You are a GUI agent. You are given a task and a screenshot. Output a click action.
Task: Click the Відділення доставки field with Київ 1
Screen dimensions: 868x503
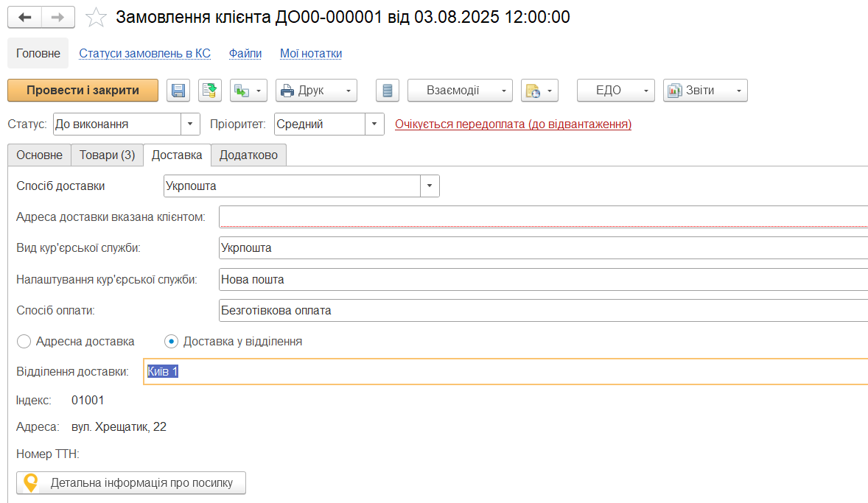point(506,371)
